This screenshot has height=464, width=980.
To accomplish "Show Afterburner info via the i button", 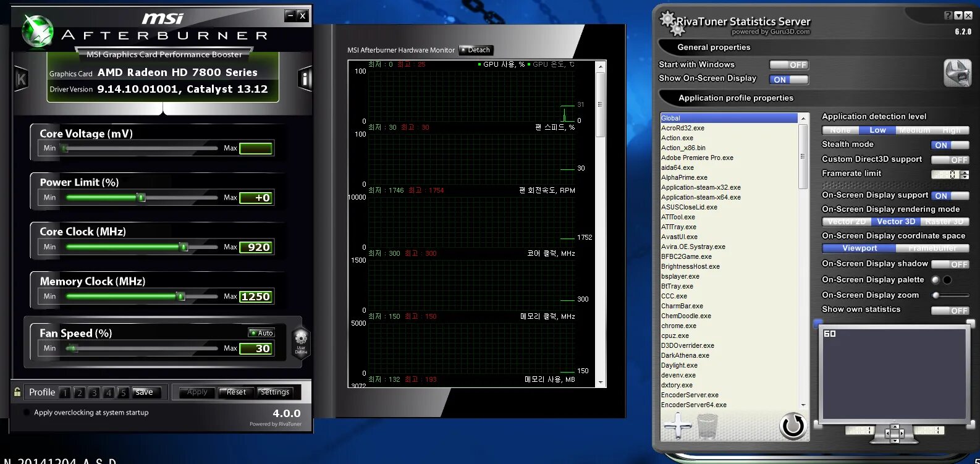I will (304, 78).
